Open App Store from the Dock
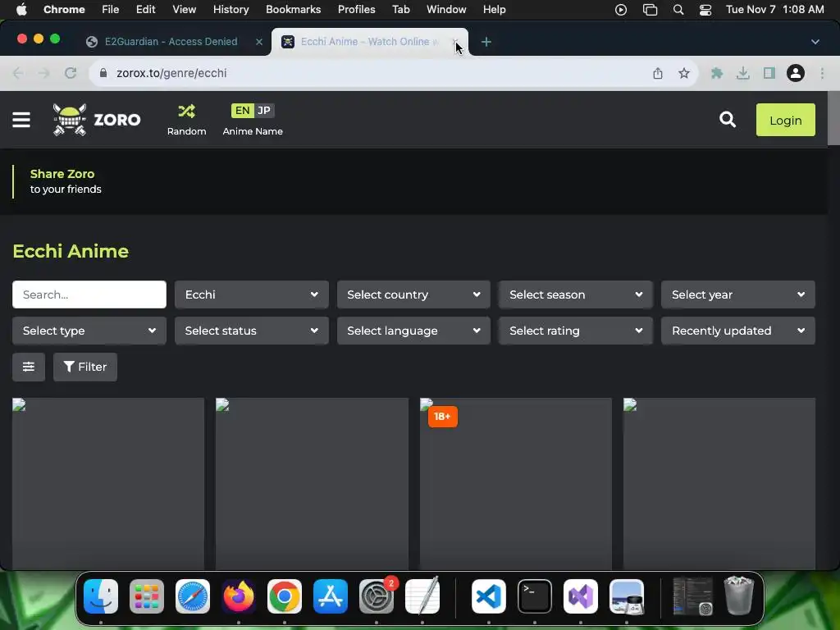 (331, 596)
